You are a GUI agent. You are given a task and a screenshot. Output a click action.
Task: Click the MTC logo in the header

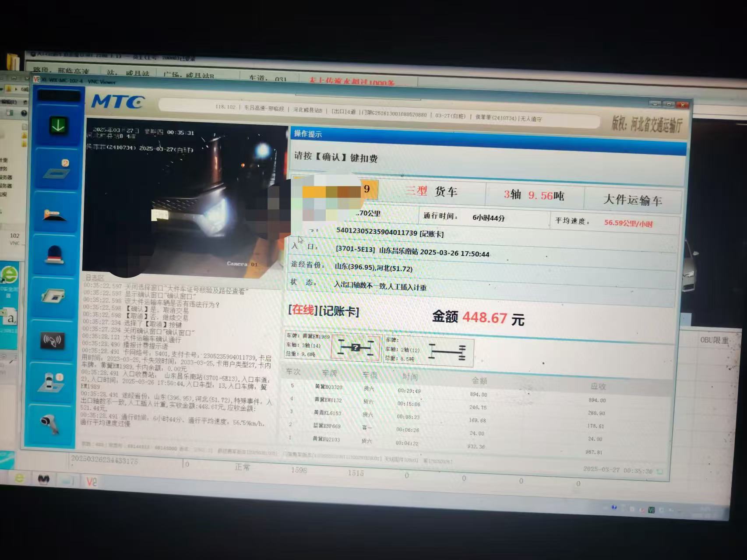(117, 102)
